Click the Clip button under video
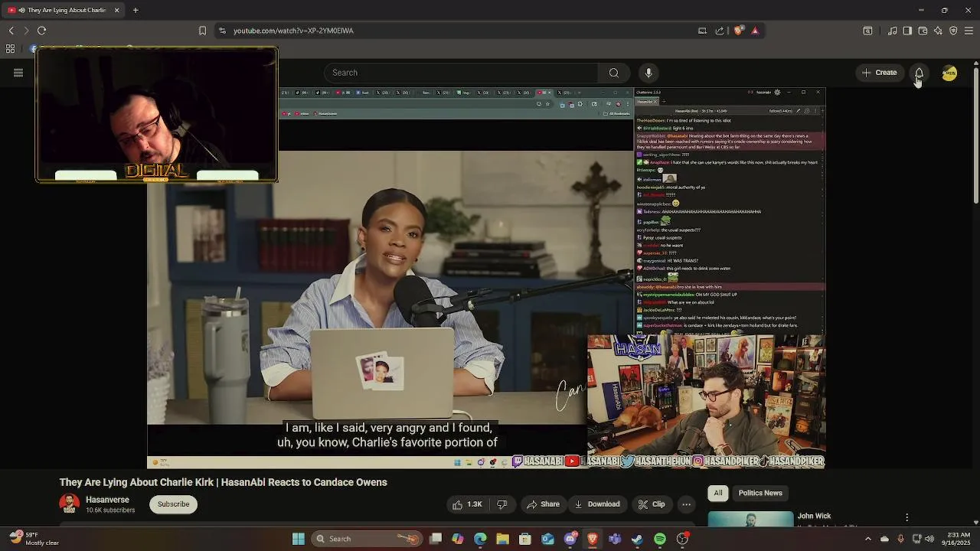 coord(651,504)
